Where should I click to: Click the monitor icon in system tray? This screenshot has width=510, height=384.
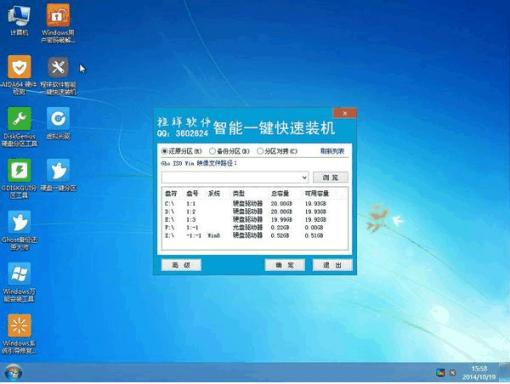pos(440,372)
